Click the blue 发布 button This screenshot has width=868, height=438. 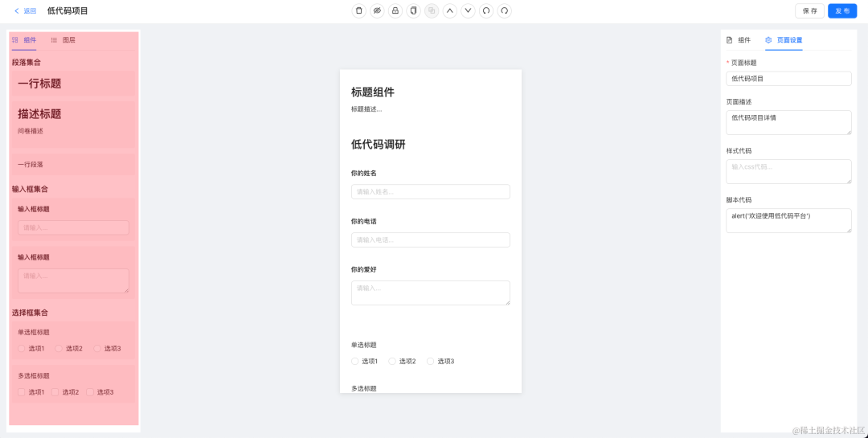pos(842,10)
